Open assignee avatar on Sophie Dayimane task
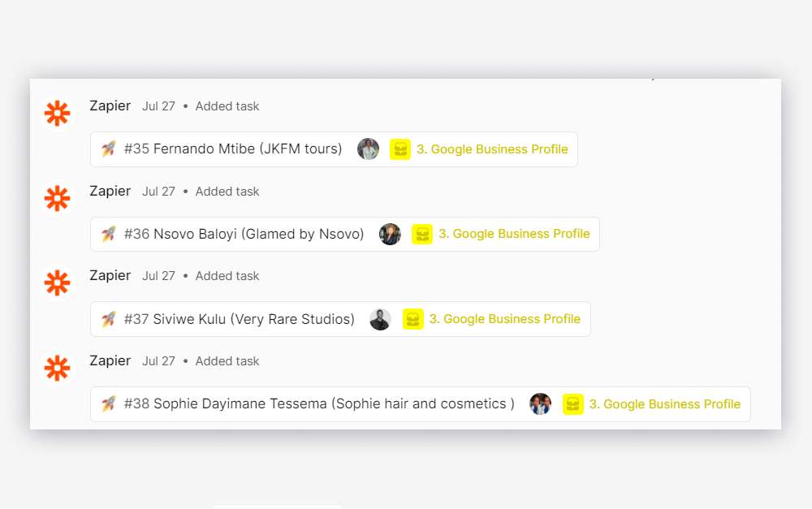Image resolution: width=812 pixels, height=509 pixels. [x=541, y=404]
